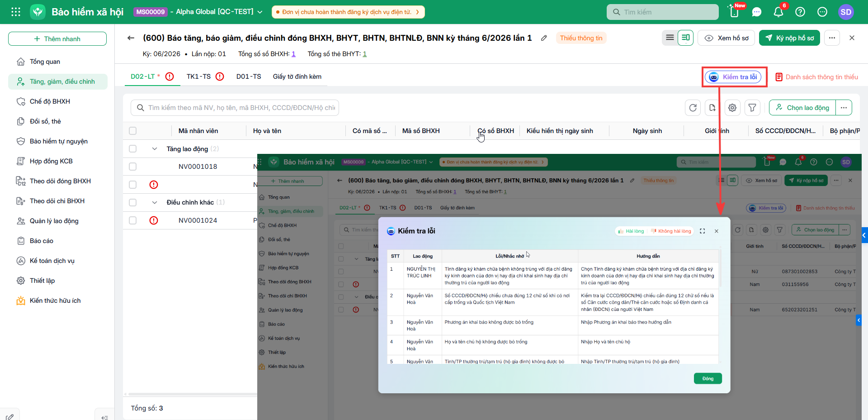Open the notifications bell

click(x=778, y=12)
